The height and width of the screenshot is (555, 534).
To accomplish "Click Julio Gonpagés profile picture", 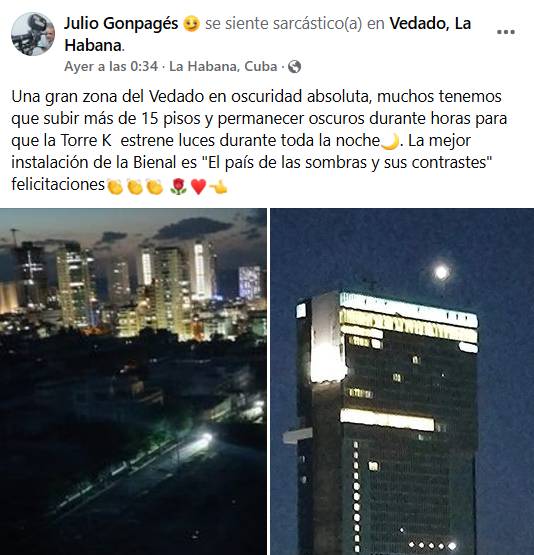I will pos(33,34).
